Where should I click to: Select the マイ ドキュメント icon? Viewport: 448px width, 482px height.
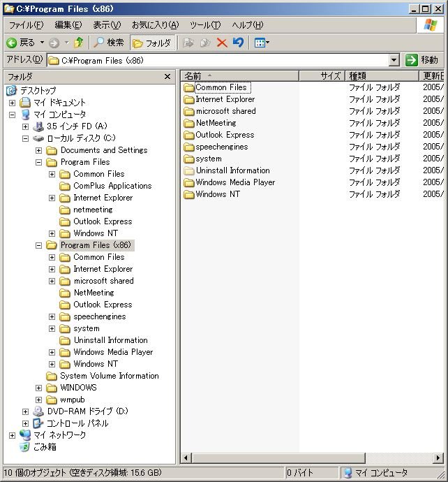(x=25, y=103)
